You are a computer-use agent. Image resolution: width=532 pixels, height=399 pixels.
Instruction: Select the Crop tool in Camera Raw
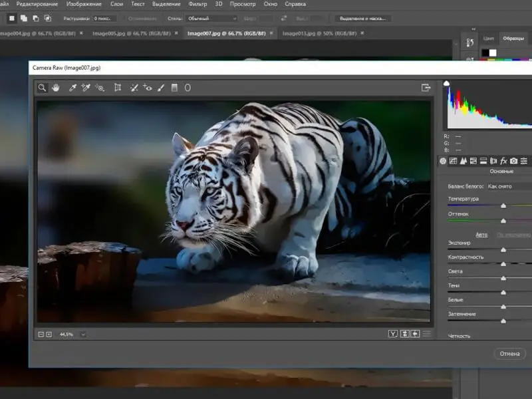click(x=118, y=87)
